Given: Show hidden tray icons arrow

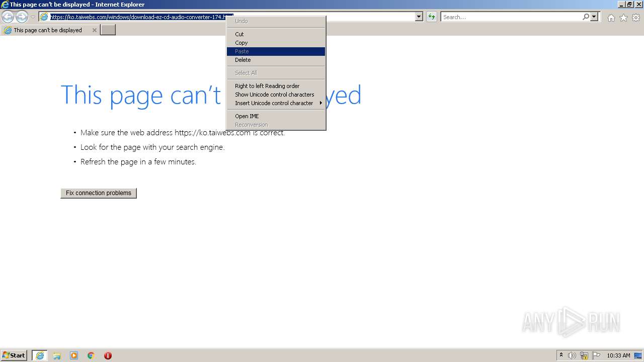Looking at the screenshot, I should click(561, 355).
